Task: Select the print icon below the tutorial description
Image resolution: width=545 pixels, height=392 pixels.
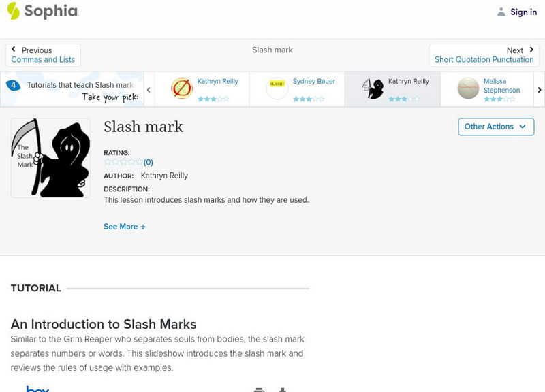Action: [259, 390]
